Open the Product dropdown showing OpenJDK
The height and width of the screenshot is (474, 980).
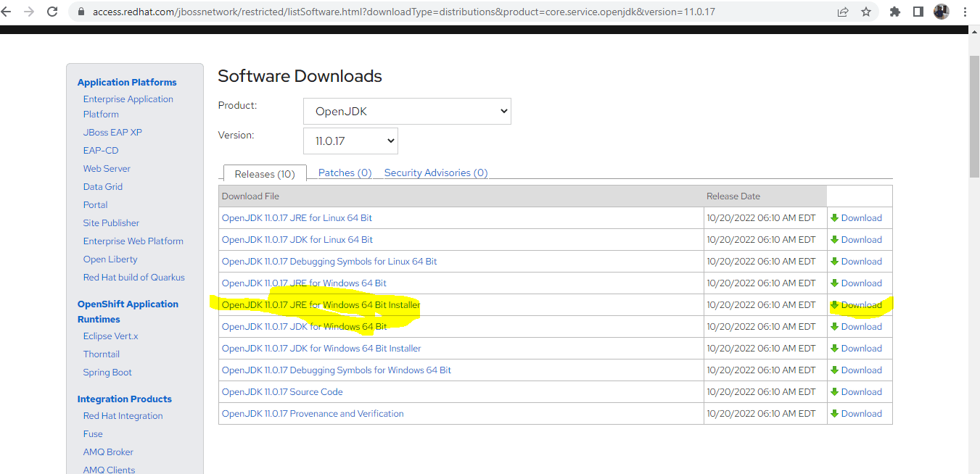pos(406,110)
